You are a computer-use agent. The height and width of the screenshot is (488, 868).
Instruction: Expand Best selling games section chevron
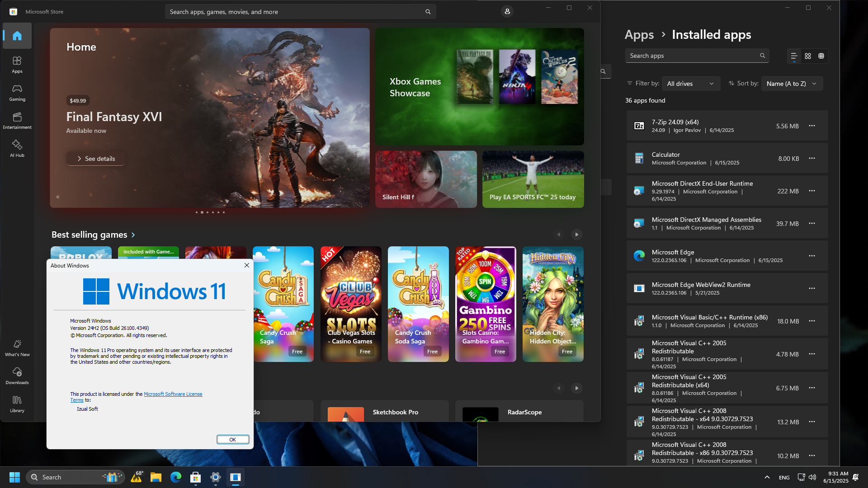tap(133, 235)
